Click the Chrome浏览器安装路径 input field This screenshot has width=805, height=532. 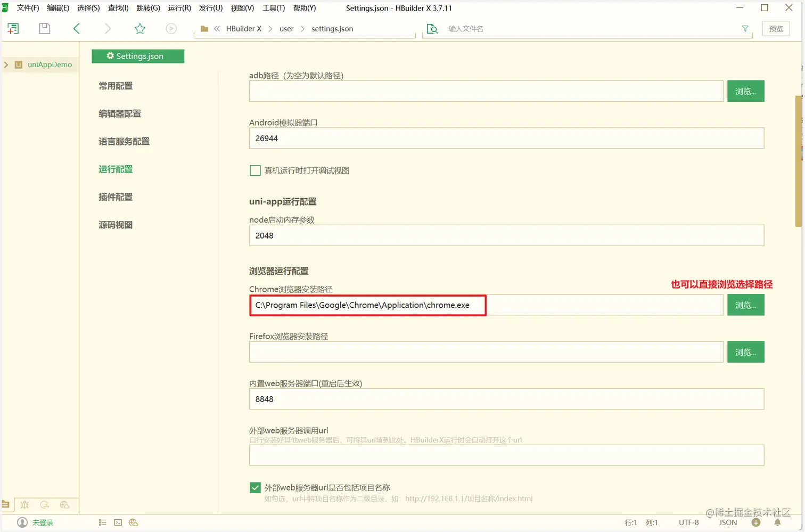coord(486,305)
